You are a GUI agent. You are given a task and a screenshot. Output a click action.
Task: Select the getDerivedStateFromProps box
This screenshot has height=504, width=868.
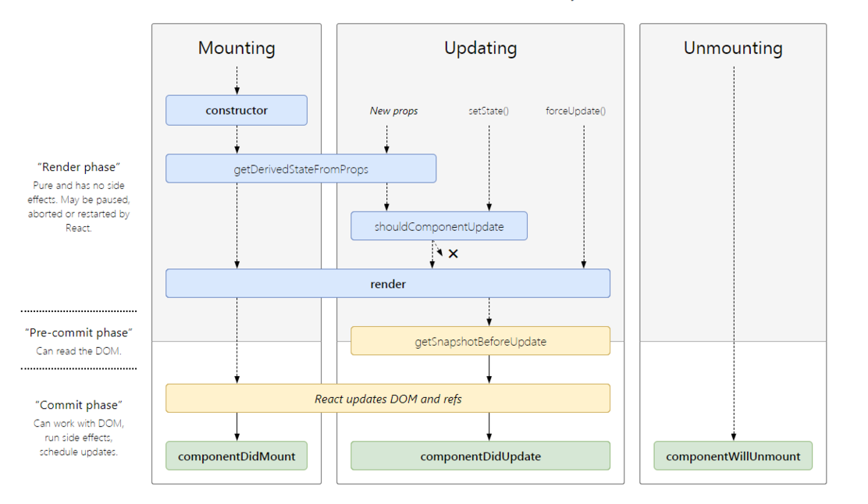tap(301, 169)
